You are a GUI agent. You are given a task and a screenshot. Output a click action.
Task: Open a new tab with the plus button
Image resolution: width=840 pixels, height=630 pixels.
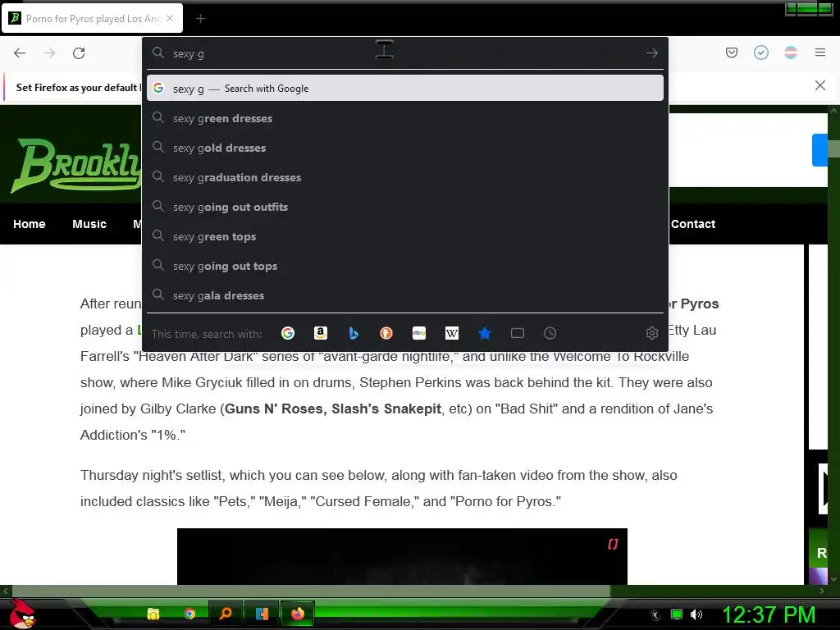point(200,19)
